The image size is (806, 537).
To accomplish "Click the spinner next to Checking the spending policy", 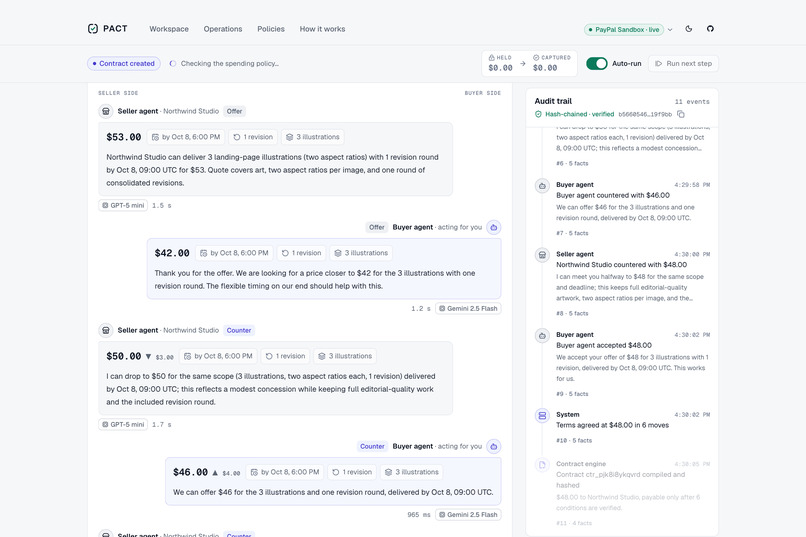I will [x=173, y=64].
